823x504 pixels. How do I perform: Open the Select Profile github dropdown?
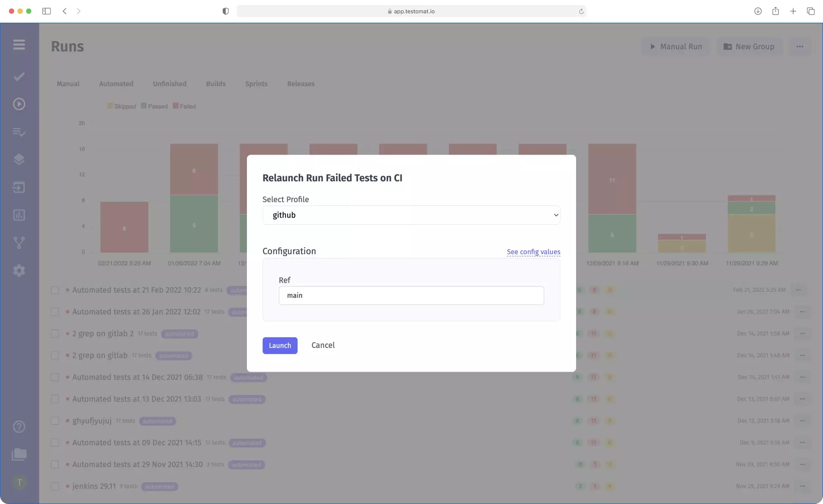pos(411,215)
